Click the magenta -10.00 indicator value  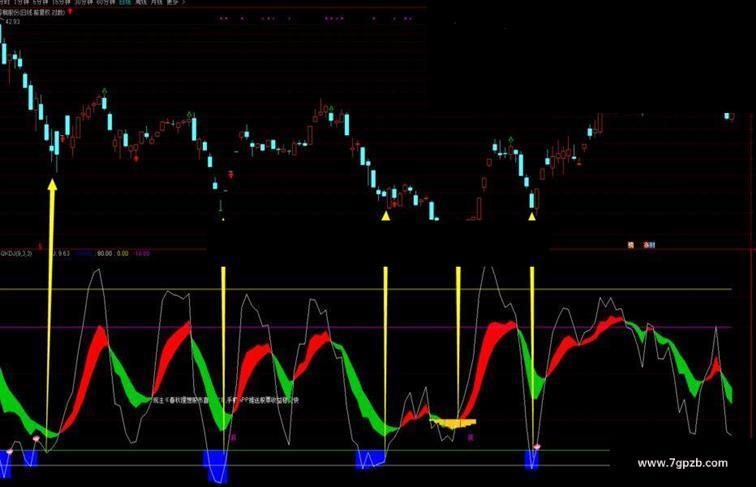pos(143,253)
